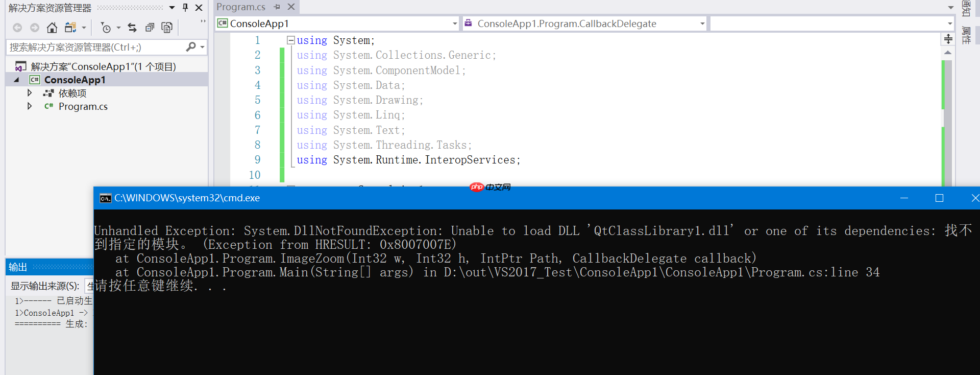Click the 输出 output panel title
This screenshot has height=375, width=980.
tap(18, 267)
